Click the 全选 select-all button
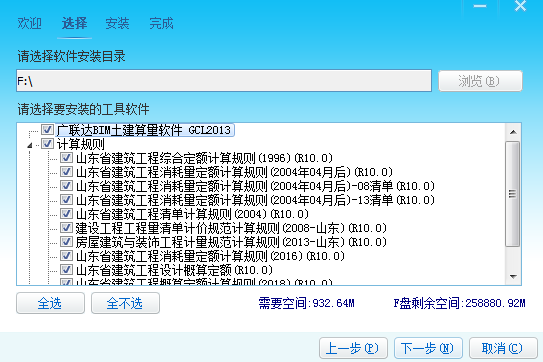The width and height of the screenshot is (543, 362). coord(50,303)
